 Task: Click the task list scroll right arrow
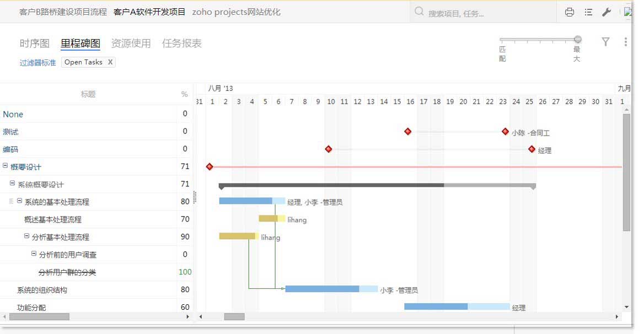(x=187, y=317)
